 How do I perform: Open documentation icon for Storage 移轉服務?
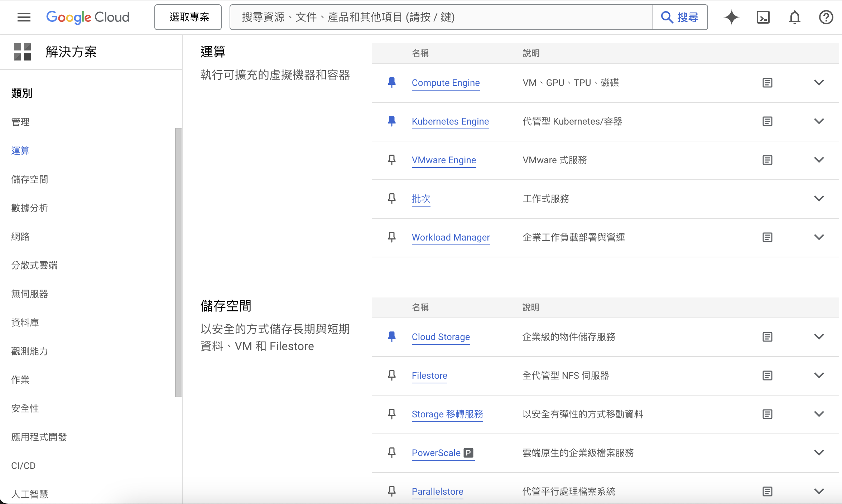(768, 414)
